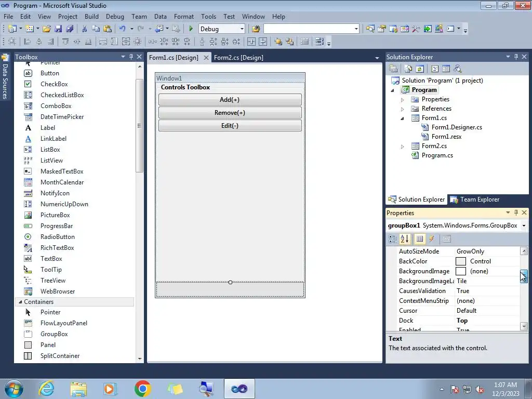
Task: Click the Align Bottoms icon
Action: (88, 42)
